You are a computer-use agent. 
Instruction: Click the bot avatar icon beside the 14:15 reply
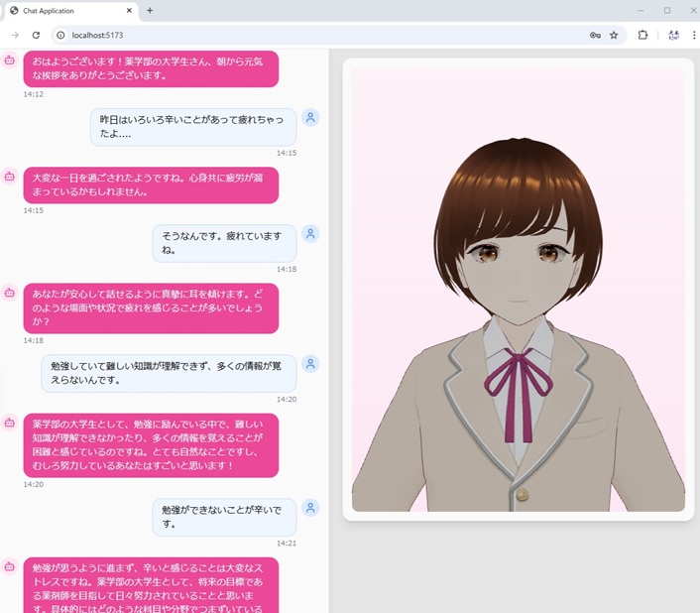click(9, 176)
